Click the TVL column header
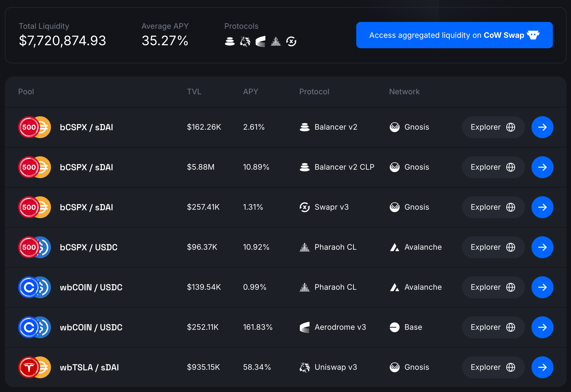Screen dimensions: 571x392 click(194, 92)
